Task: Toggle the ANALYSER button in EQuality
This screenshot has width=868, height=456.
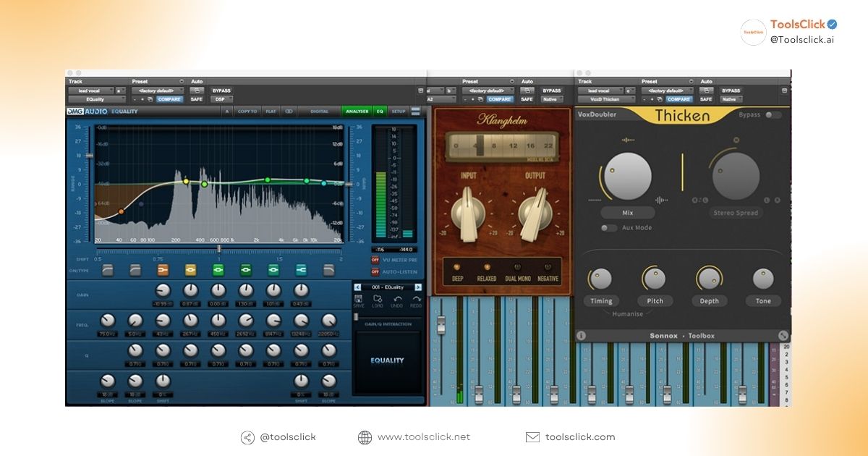Action: [357, 111]
